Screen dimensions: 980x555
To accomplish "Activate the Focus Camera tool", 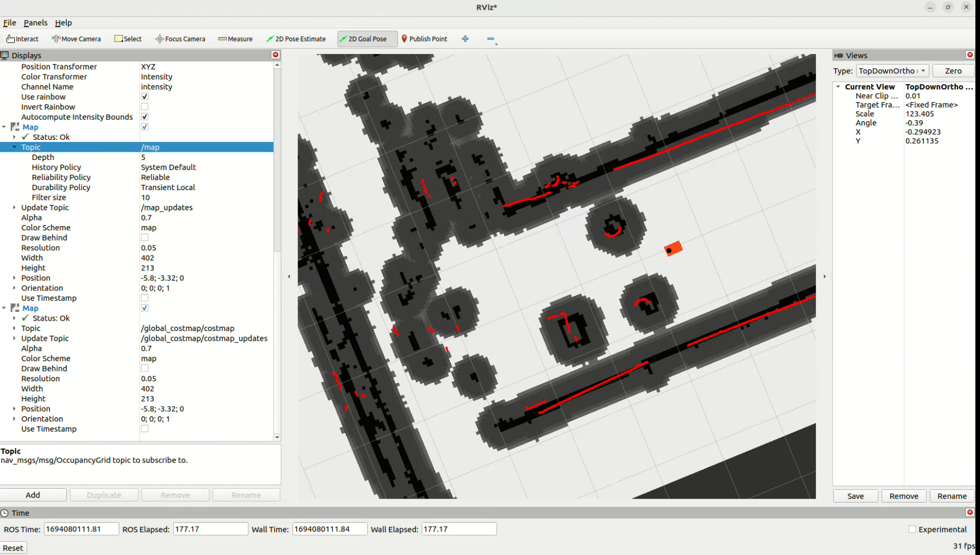I will [x=180, y=39].
